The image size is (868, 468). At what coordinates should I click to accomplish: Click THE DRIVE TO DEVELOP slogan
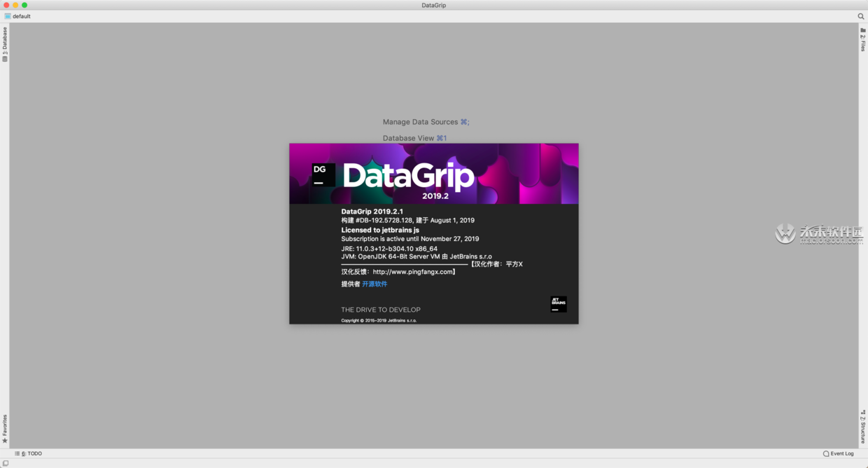tap(381, 310)
